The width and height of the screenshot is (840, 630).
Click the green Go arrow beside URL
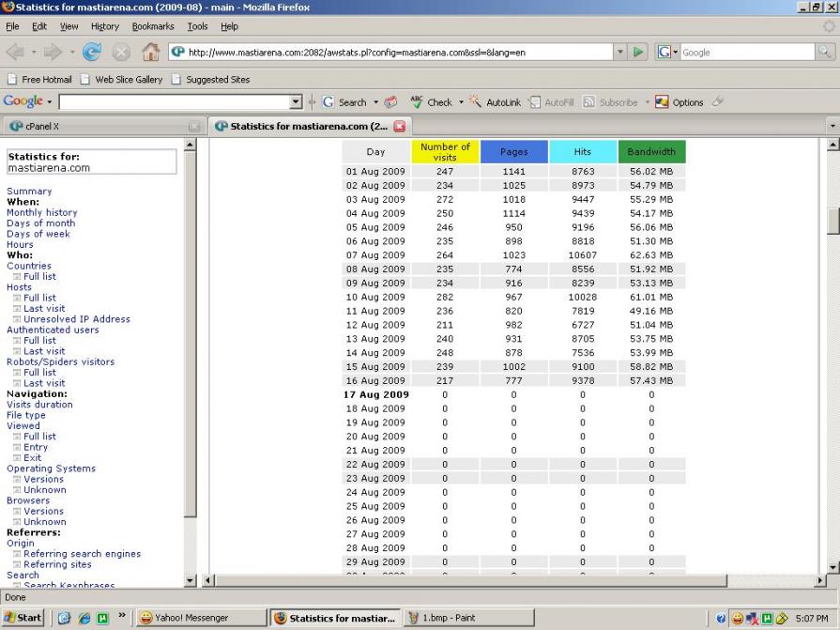point(638,53)
